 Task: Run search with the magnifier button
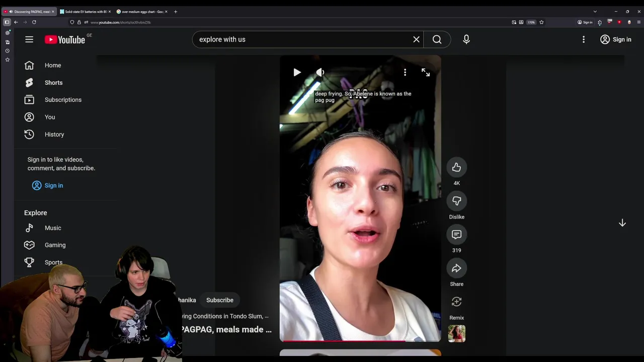(x=437, y=39)
